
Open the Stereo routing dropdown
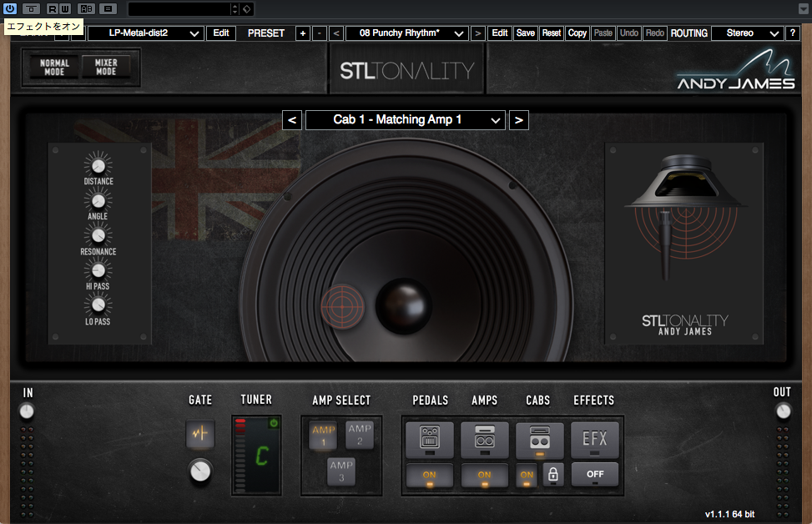click(x=747, y=33)
